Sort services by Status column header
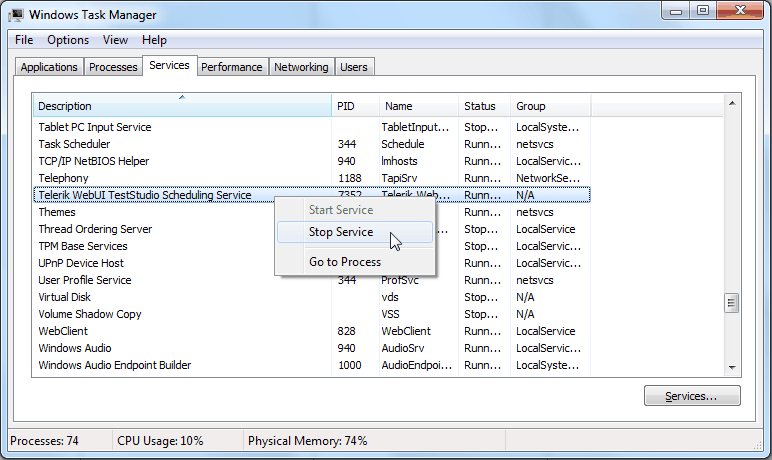Screen dimensions: 772x460 (x=484, y=106)
